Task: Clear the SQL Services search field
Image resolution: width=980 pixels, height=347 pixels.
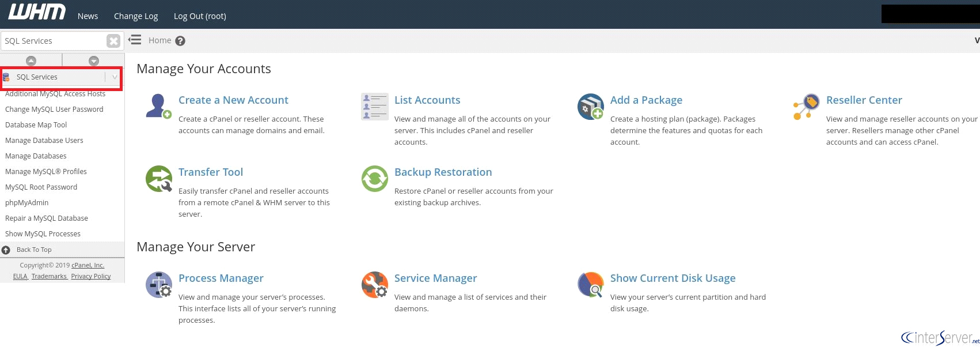Action: 113,41
